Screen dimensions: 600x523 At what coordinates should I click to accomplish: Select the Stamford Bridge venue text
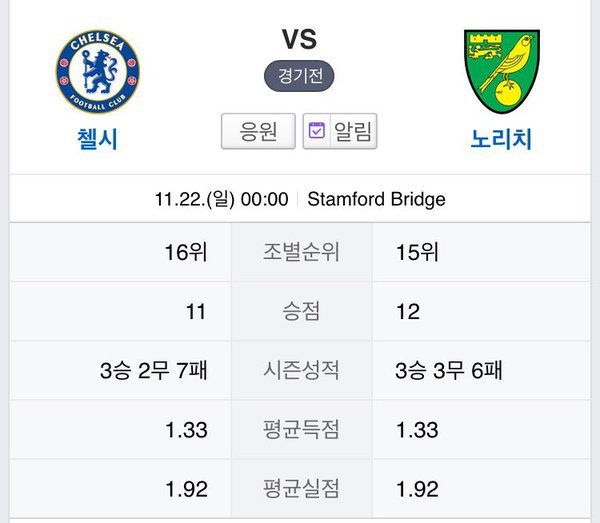pos(376,199)
